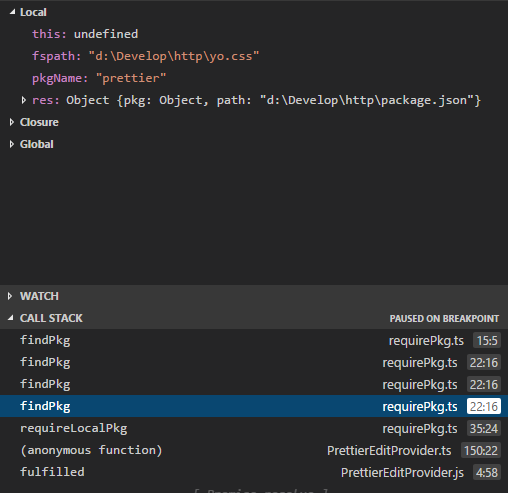Select the highlighted findPkg stack frame
508x493 pixels.
pos(254,406)
